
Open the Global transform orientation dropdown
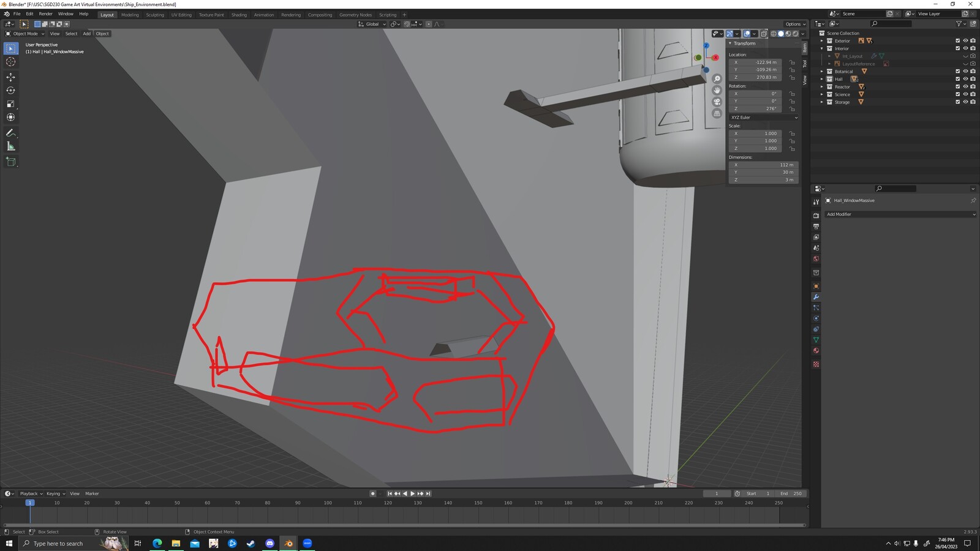click(372, 24)
